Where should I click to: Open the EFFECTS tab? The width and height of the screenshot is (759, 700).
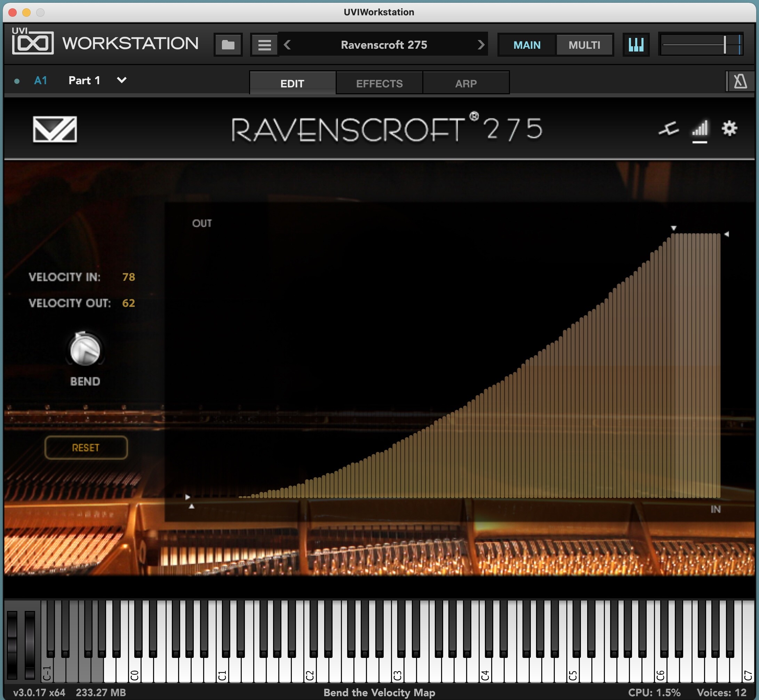(x=379, y=83)
